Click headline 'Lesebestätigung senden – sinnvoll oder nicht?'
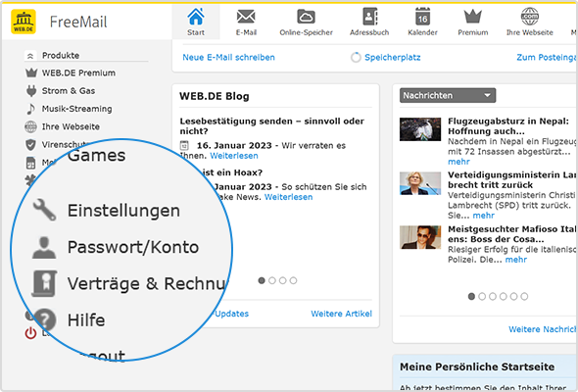 point(272,126)
